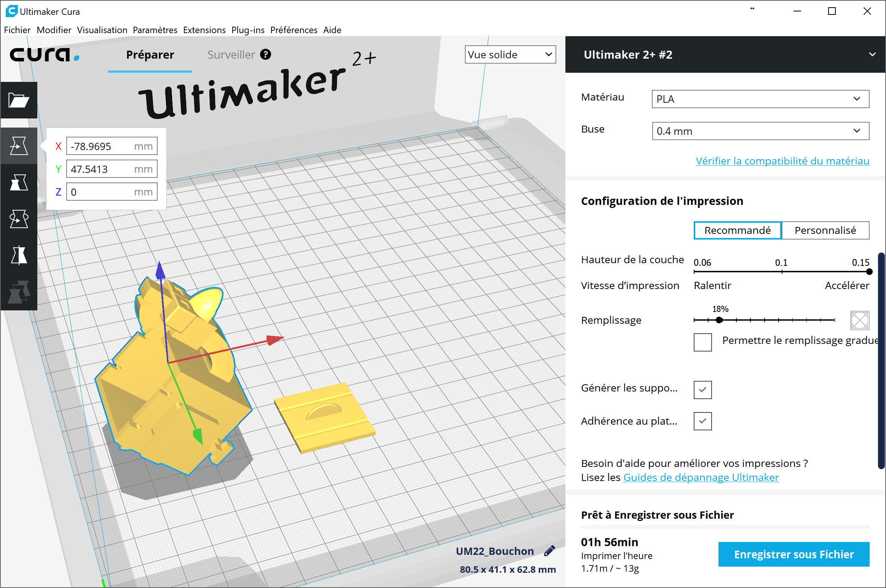Switch to the Surveiller tab
The image size is (886, 588).
231,55
